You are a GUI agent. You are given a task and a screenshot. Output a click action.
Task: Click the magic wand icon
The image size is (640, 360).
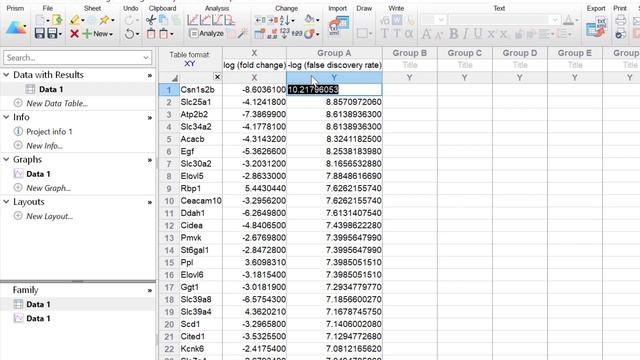click(x=243, y=34)
